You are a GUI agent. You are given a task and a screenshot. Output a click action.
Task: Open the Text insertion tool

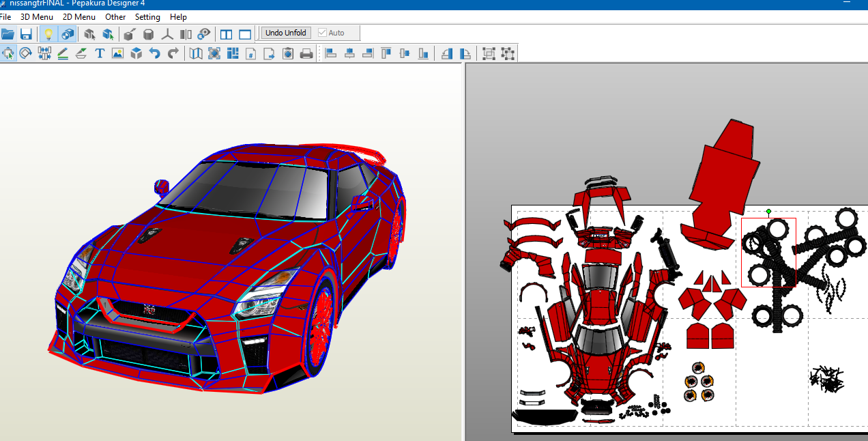100,53
